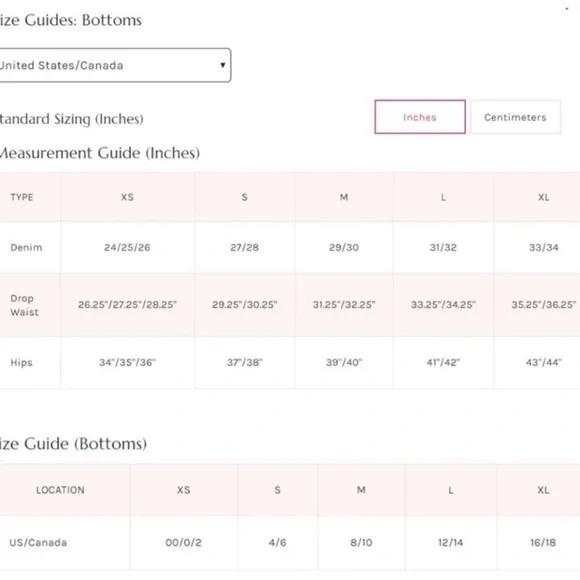Select the 29/30 denim medium cell
This screenshot has width=580, height=580.
point(344,247)
